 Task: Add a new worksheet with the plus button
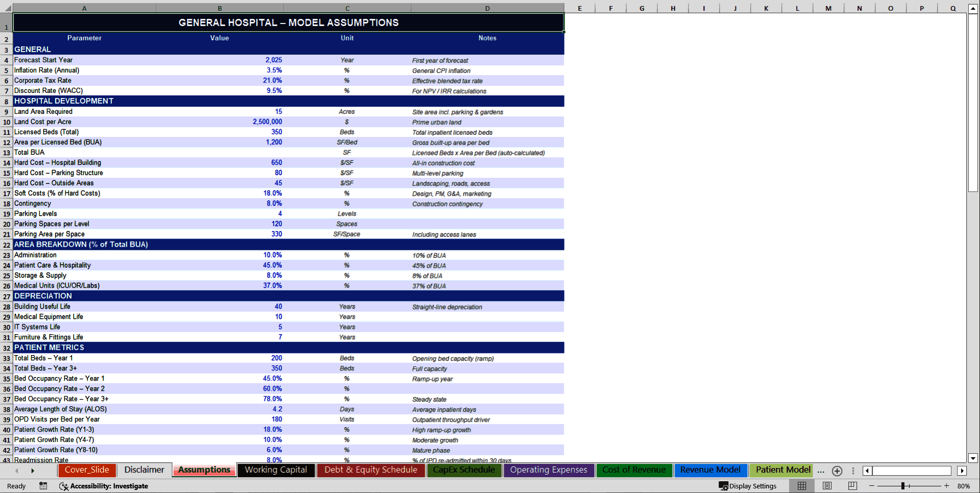pyautogui.click(x=837, y=471)
